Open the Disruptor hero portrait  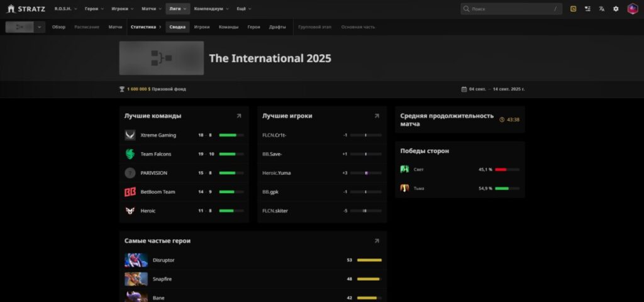(x=136, y=260)
